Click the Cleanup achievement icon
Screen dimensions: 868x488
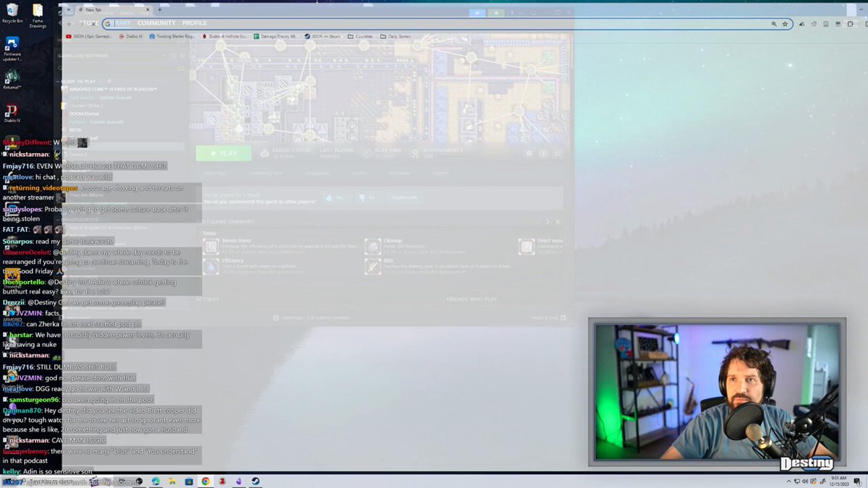373,246
